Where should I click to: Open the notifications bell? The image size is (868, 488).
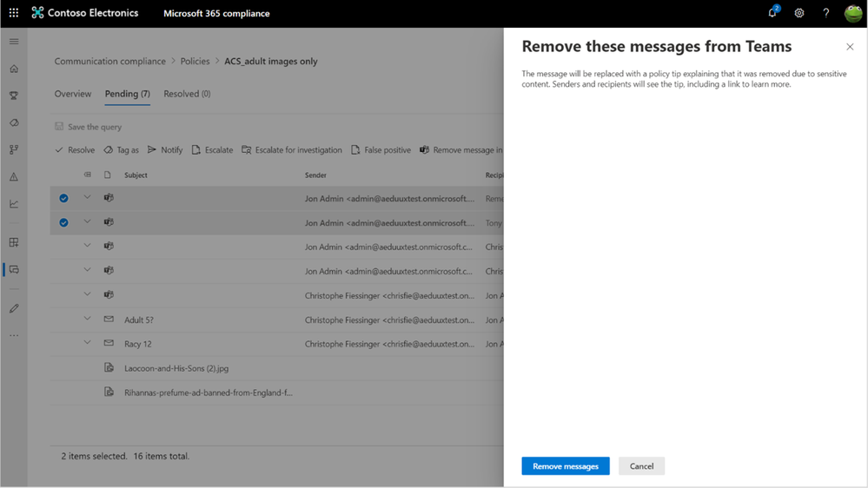coord(772,12)
